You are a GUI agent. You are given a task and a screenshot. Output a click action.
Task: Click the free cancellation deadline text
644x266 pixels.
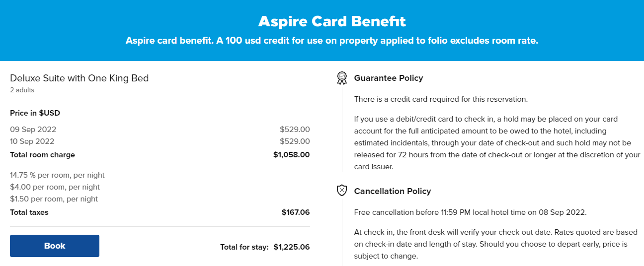click(471, 212)
